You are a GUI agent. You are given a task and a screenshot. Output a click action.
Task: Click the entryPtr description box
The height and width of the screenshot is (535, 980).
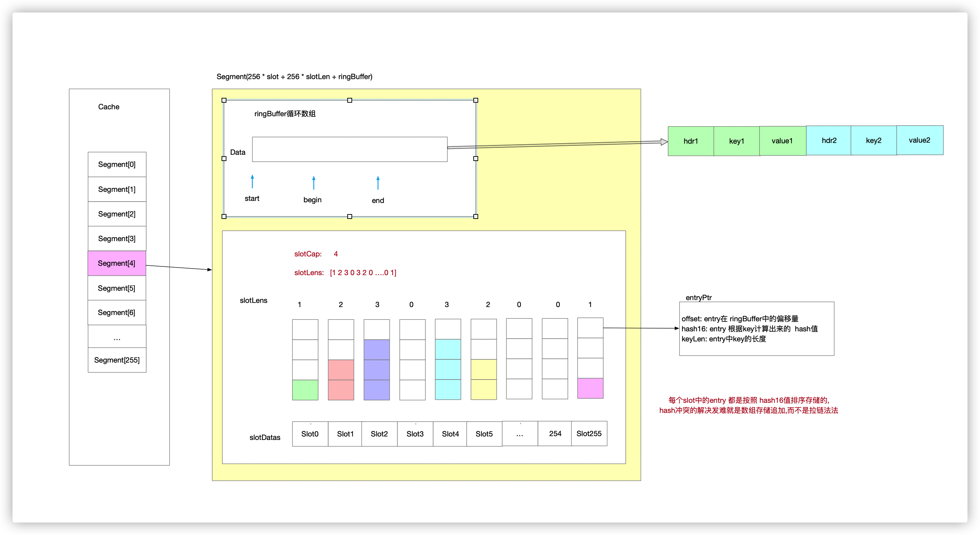click(757, 329)
